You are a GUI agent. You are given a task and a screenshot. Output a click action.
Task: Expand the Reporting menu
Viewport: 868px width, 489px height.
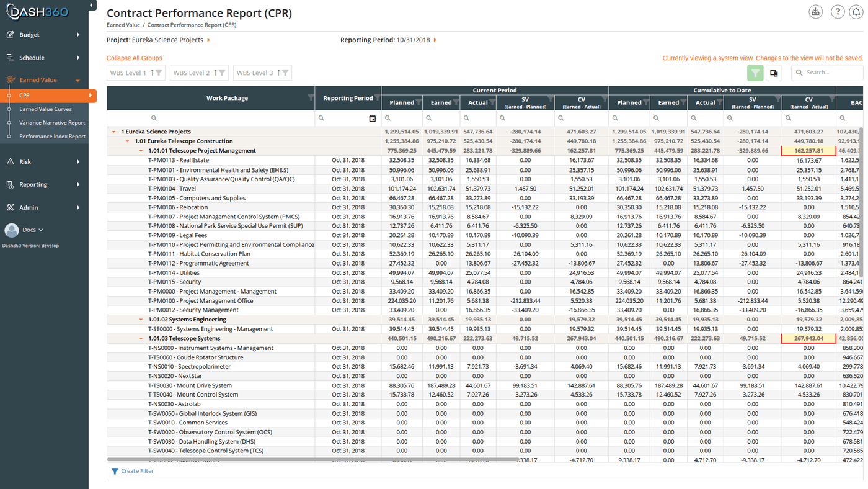(x=44, y=185)
